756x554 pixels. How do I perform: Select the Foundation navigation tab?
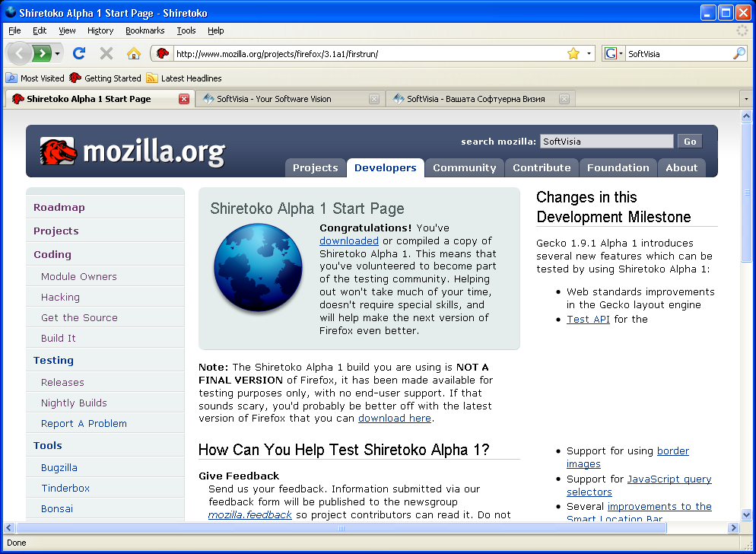(x=618, y=168)
